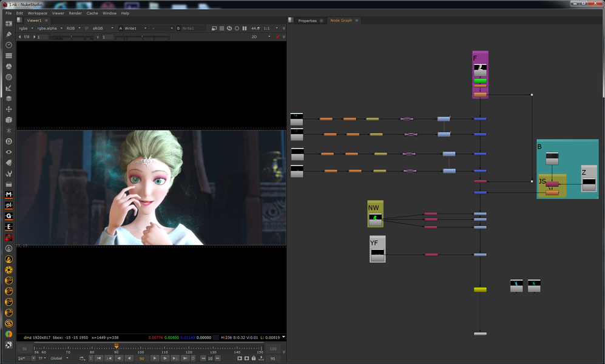Toggle the Y gamma reset button

(98, 37)
